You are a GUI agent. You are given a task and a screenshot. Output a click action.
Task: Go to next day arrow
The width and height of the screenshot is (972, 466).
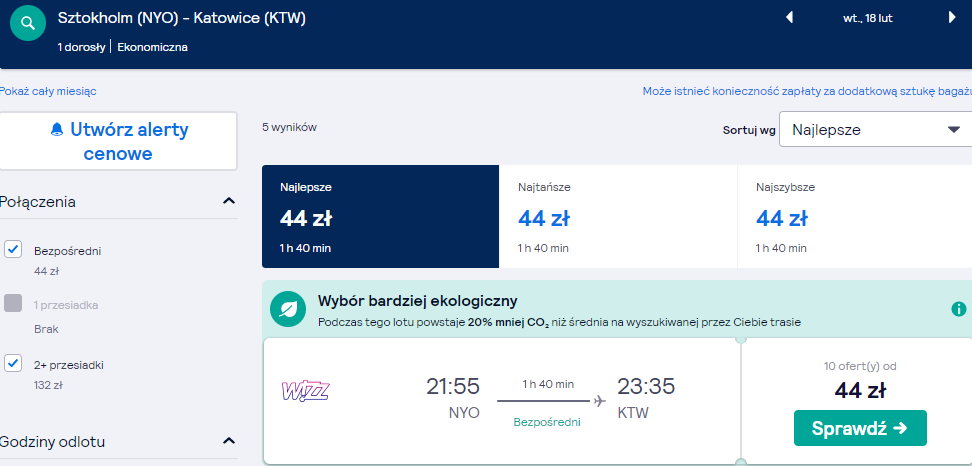pos(952,17)
